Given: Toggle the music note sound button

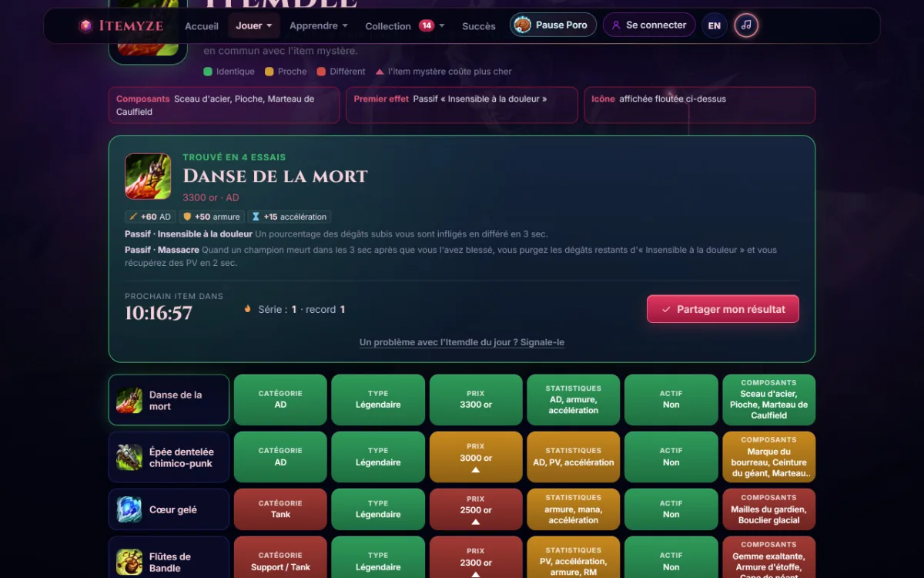Looking at the screenshot, I should 746,25.
